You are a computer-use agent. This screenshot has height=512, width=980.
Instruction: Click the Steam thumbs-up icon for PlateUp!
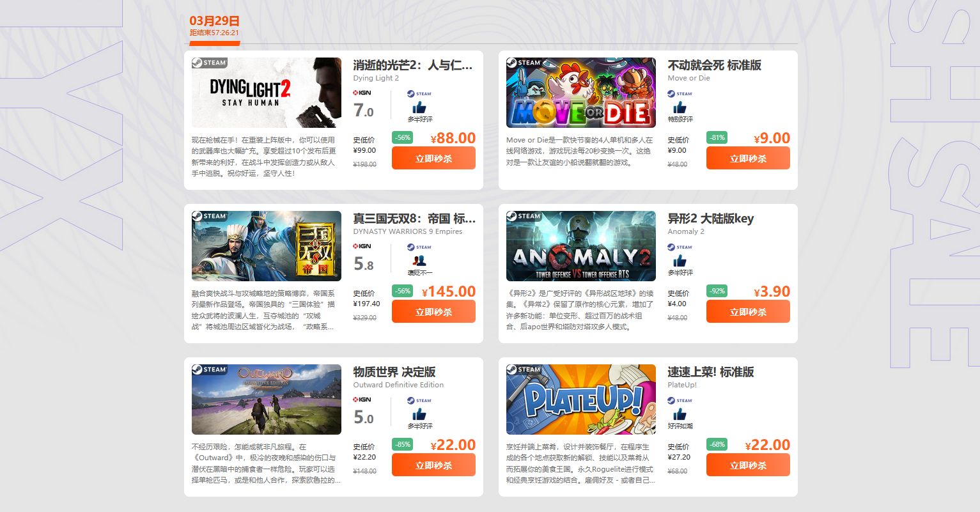click(680, 414)
